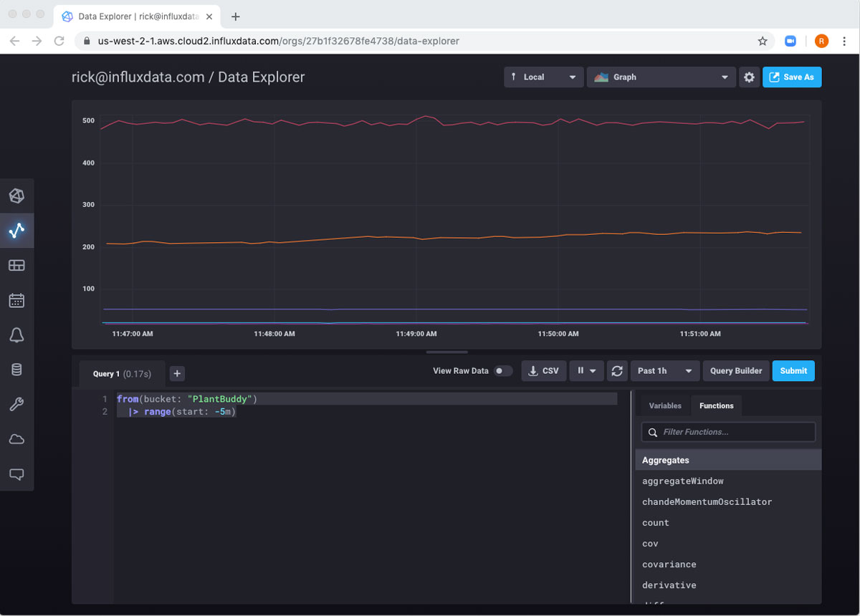Open the Past 1h time range dropdown

[x=664, y=371]
